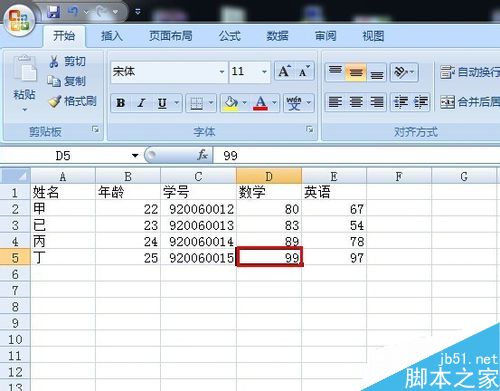This screenshot has width=500, height=391.
Task: Align text to top
Action: tap(335, 72)
